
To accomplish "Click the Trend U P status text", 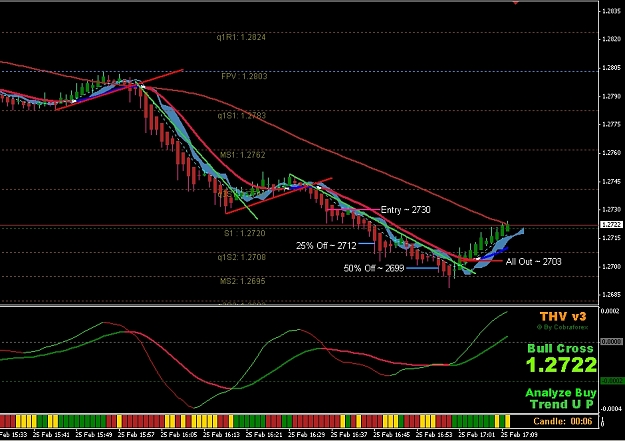I will pyautogui.click(x=562, y=404).
